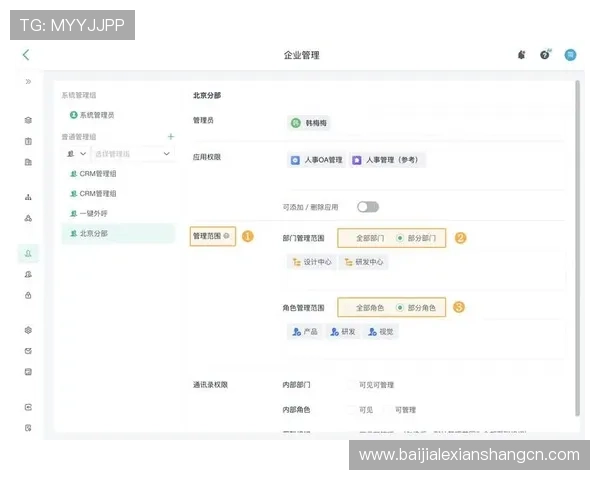Open the checkmark box sidebar icon
Image resolution: width=600 pixels, height=480 pixels.
tap(28, 351)
